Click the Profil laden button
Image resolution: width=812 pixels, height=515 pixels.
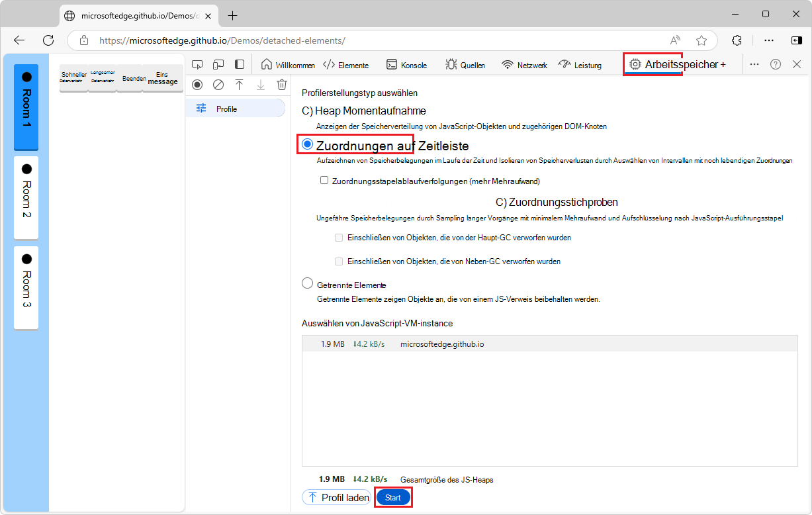338,498
